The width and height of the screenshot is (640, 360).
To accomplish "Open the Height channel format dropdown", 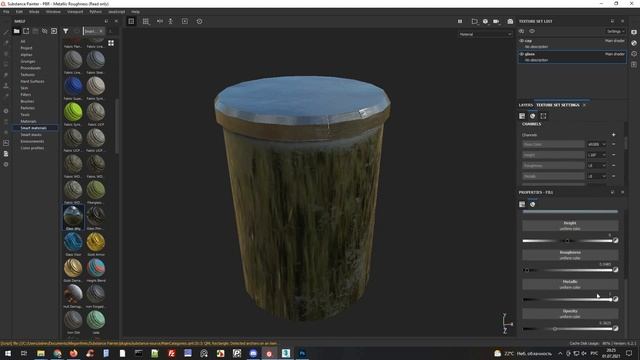I will (596, 155).
